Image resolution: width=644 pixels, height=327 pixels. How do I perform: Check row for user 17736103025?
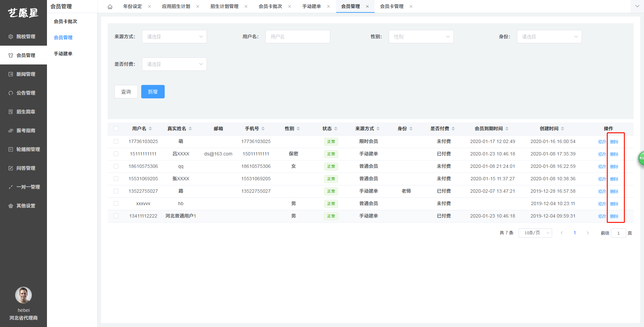116,141
